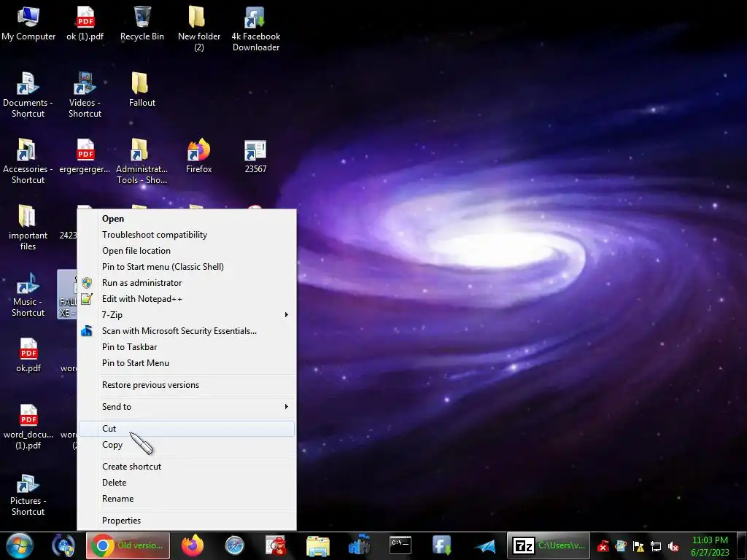
Task: Click the muted volume tray icon
Action: (673, 547)
